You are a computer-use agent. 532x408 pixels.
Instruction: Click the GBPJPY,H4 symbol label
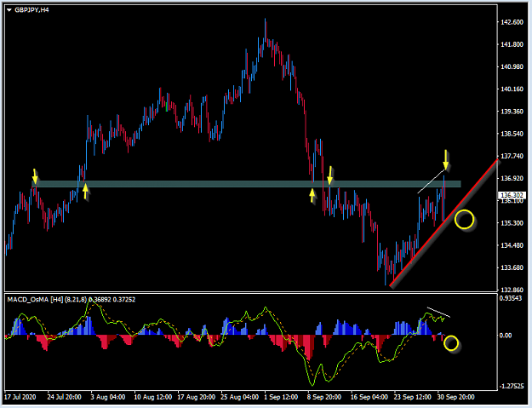(x=31, y=10)
